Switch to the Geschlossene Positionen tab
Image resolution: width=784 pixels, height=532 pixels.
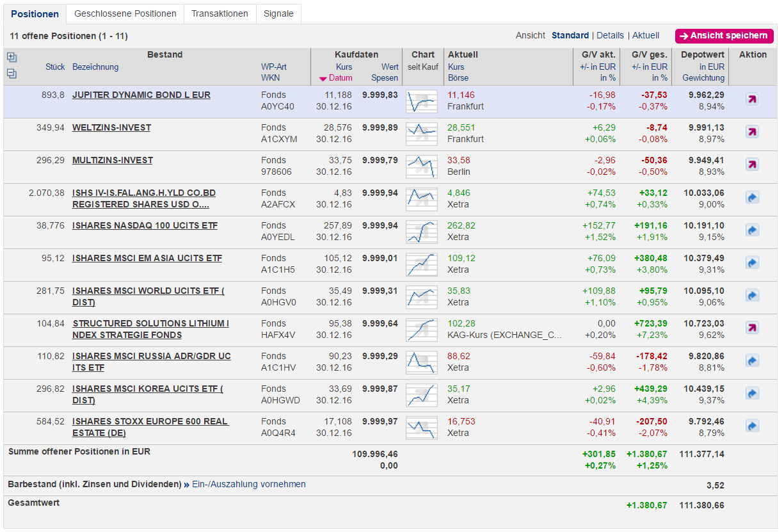click(125, 13)
